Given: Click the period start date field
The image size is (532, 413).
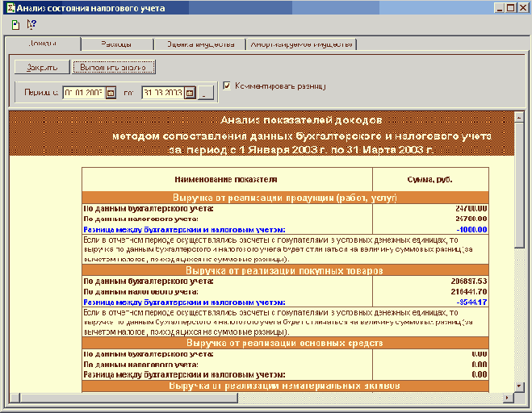Looking at the screenshot, I should point(83,93).
